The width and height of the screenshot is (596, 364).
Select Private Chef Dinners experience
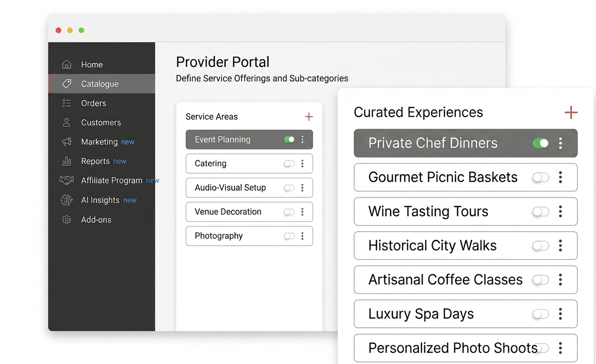[x=465, y=143]
